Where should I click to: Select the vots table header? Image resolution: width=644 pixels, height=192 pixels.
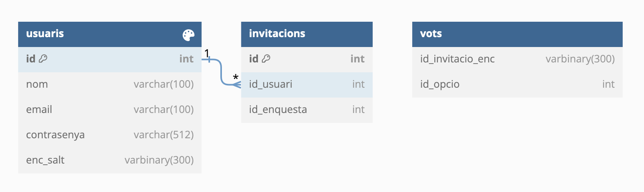pos(517,34)
